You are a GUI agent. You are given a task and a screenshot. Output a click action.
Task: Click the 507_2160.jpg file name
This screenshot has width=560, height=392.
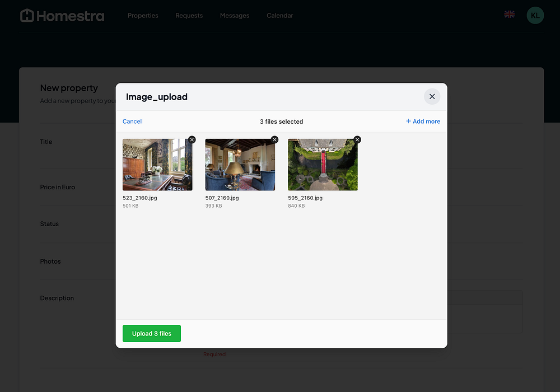click(x=222, y=198)
